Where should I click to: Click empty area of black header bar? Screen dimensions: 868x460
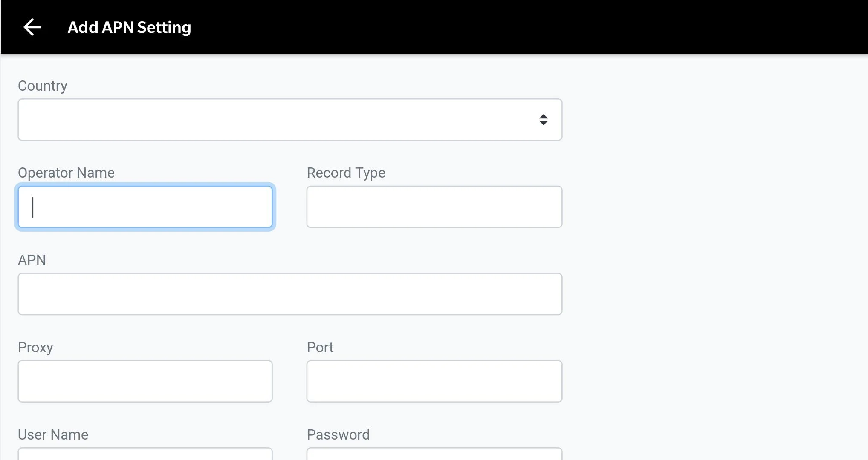pyautogui.click(x=529, y=27)
